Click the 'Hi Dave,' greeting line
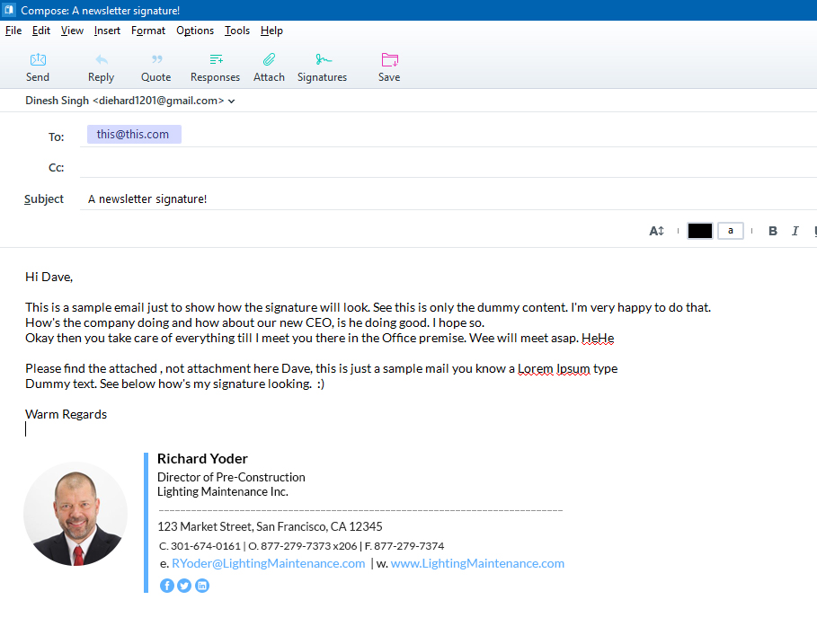Screen dimensions: 817x644 pos(49,277)
